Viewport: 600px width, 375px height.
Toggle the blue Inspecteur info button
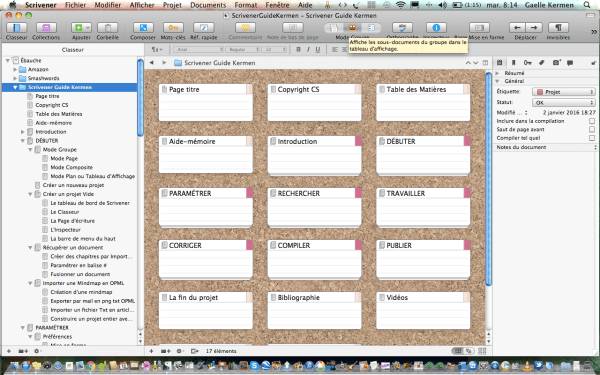(436, 28)
